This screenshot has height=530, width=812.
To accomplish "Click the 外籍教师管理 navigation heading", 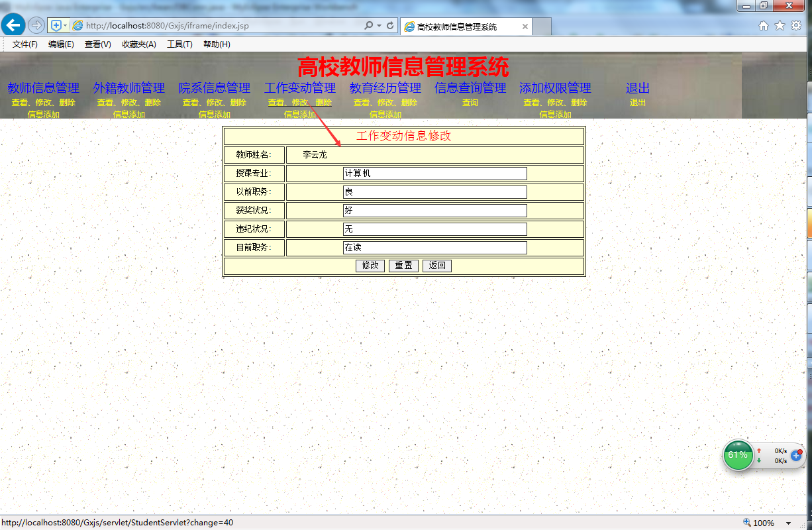I will [128, 87].
